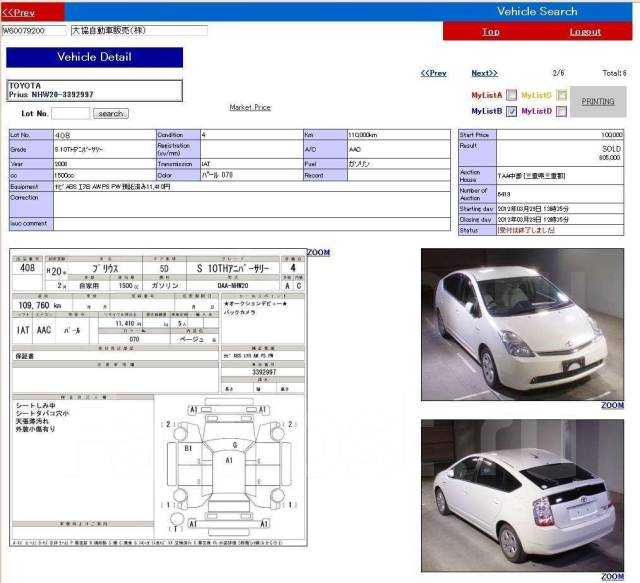
Task: Open the Top link in red bar
Action: pyautogui.click(x=490, y=32)
